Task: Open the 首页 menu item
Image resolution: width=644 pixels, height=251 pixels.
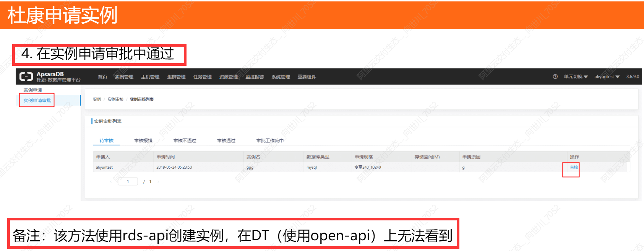Action: tap(102, 77)
